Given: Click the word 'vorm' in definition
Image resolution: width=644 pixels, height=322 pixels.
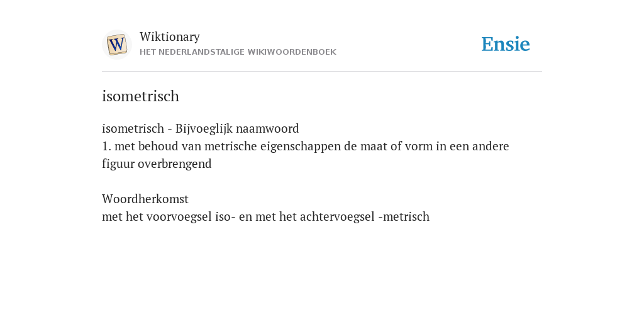Looking at the screenshot, I should click(x=419, y=146).
